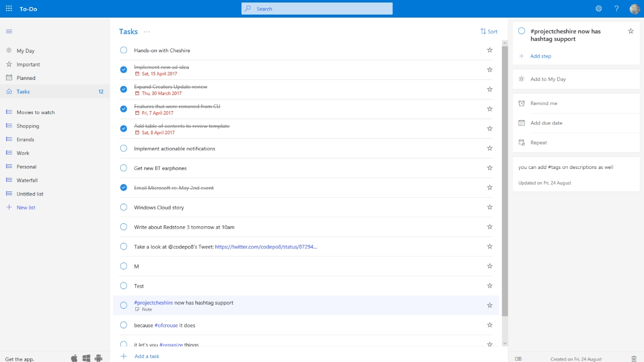Star the task in the detail panel
644x362 pixels.
tap(630, 31)
